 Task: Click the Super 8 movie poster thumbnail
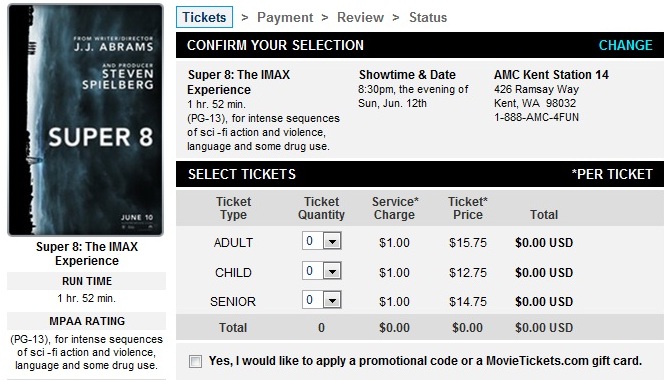86,120
